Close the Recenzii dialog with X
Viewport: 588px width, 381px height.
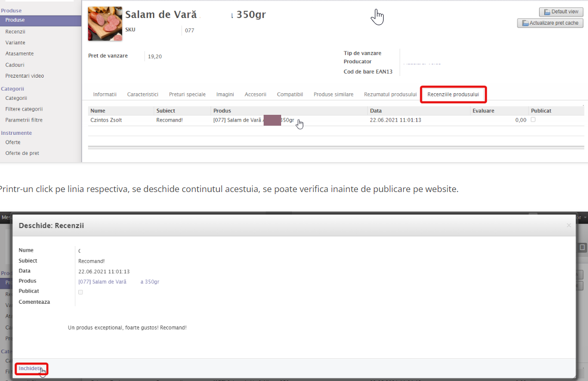click(568, 226)
